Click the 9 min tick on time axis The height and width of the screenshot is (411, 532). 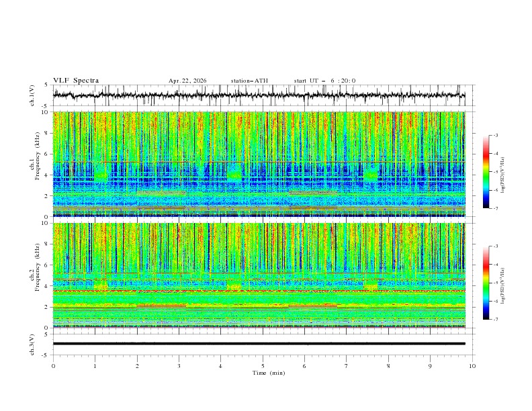(x=430, y=366)
